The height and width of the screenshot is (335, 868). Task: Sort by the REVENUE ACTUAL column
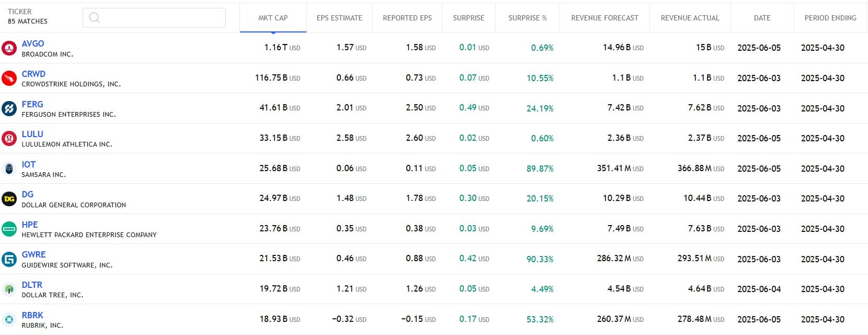click(x=690, y=18)
